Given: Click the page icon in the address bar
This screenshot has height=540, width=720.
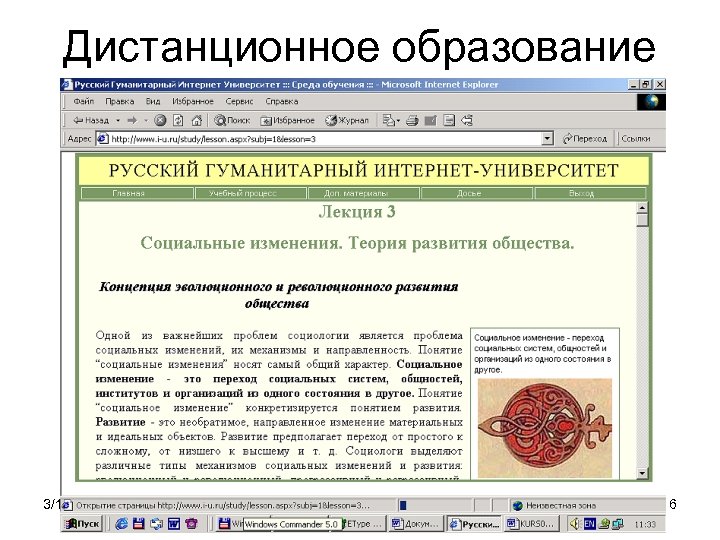Looking at the screenshot, I should pyautogui.click(x=103, y=139).
